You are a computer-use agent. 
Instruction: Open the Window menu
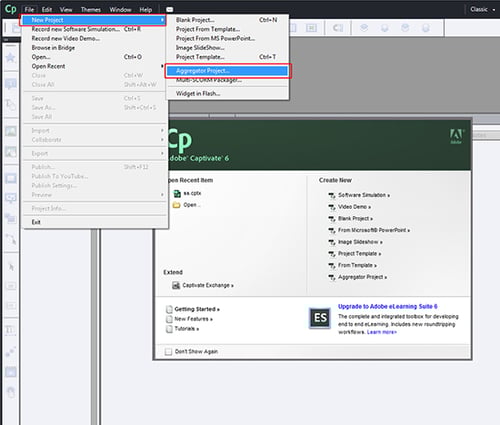(120, 10)
